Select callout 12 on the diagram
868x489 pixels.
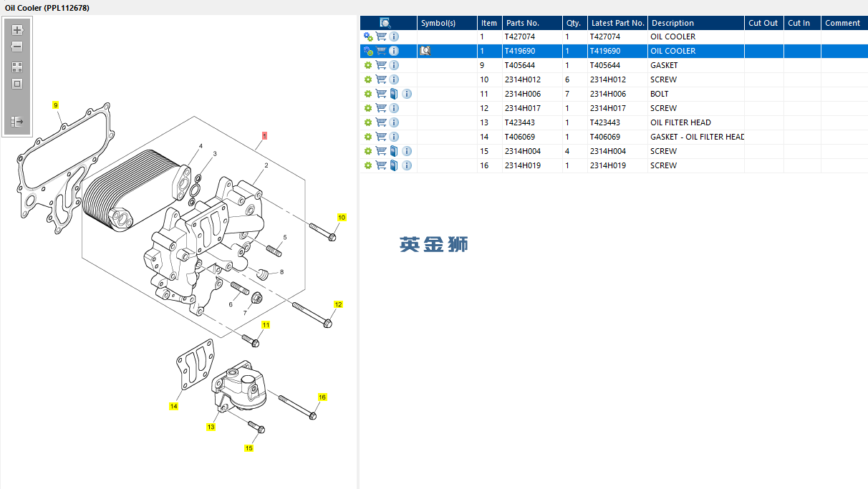[x=339, y=304]
